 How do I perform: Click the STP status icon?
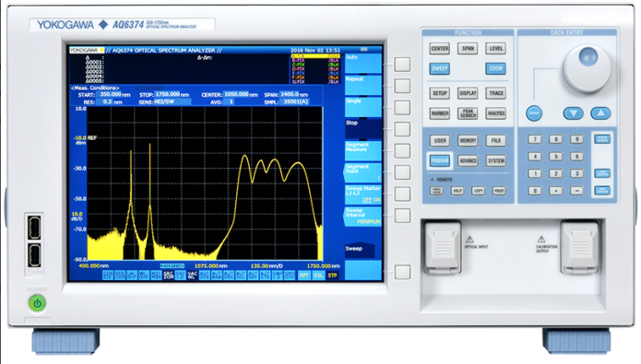click(332, 276)
